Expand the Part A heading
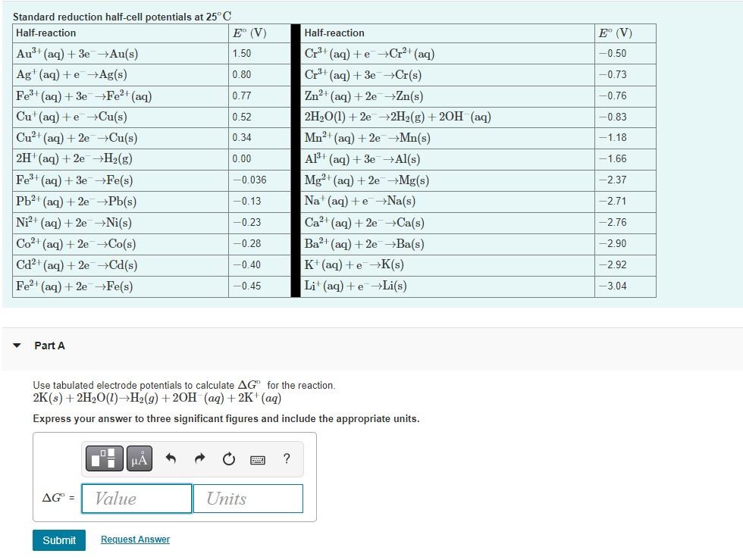 48,346
